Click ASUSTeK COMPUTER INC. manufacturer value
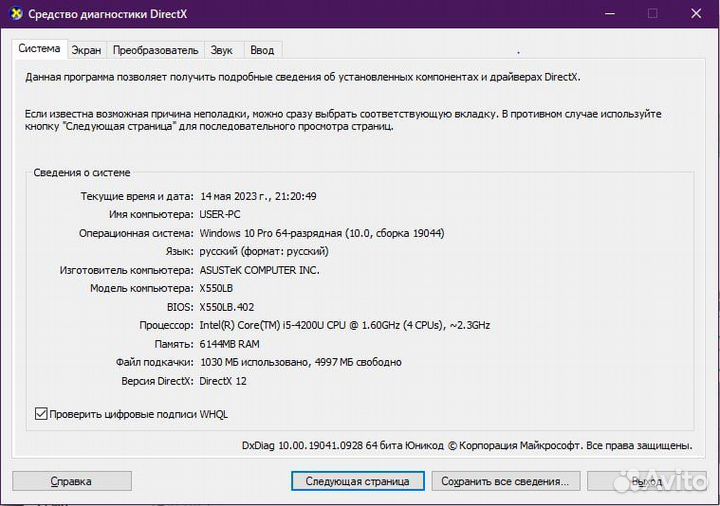This screenshot has height=506, width=720. pos(259,270)
